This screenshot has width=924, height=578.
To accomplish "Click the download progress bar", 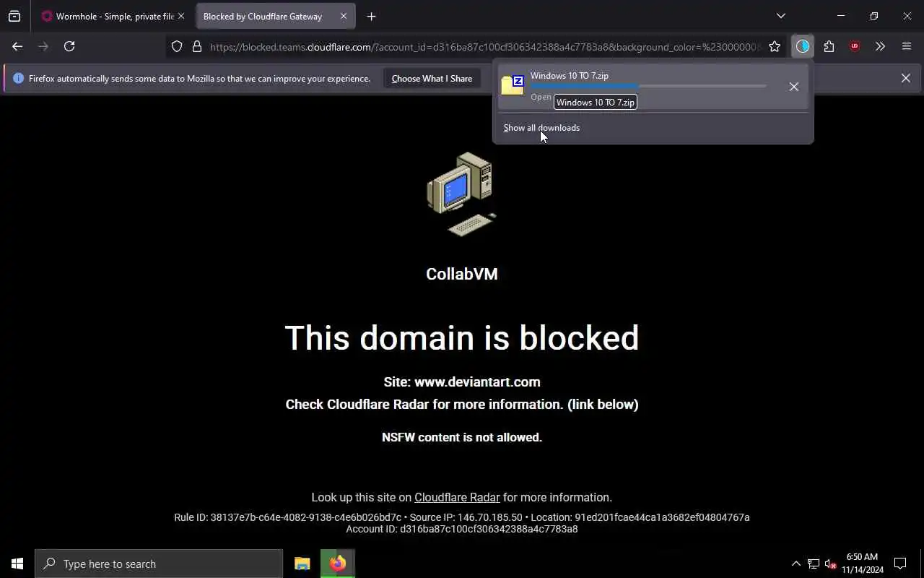I will (648, 86).
